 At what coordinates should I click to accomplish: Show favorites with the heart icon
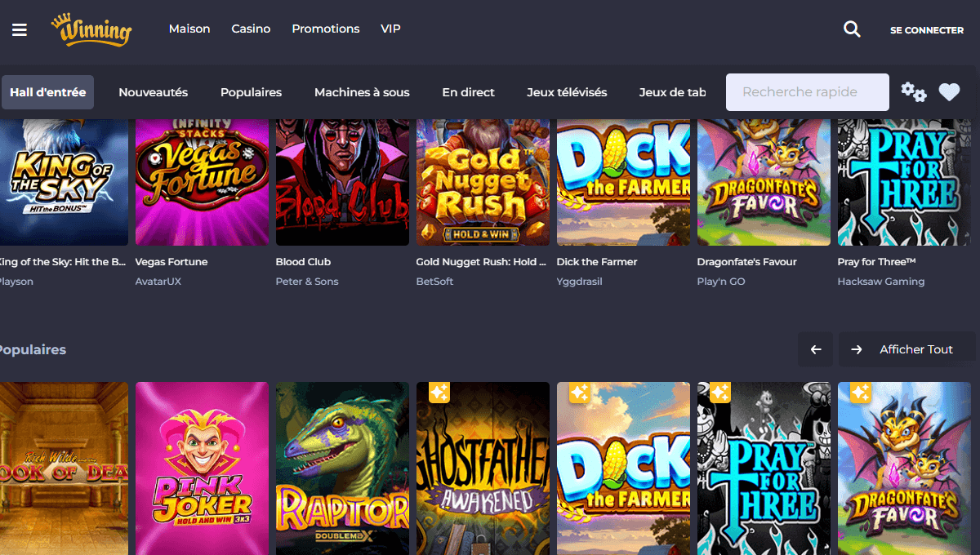[949, 92]
